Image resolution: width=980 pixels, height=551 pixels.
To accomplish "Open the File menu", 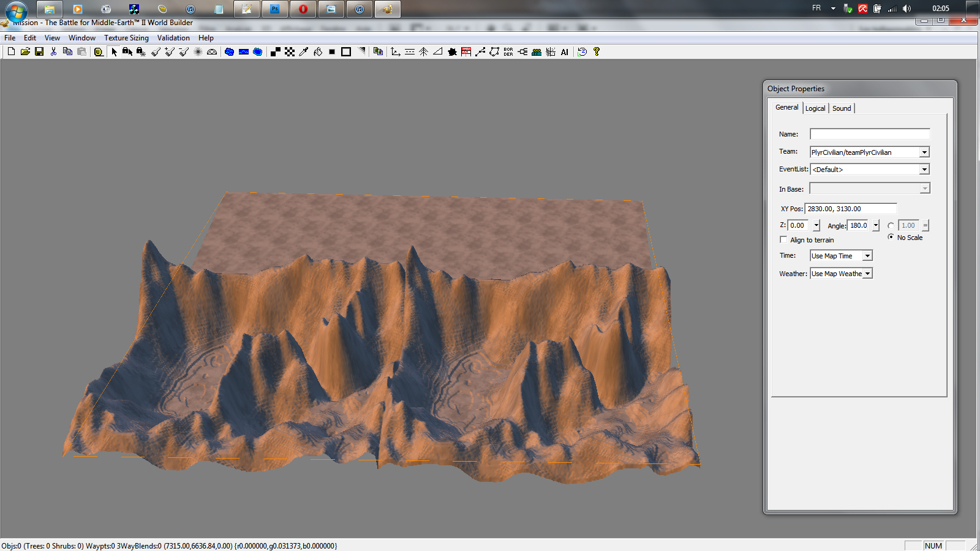I will 10,38.
